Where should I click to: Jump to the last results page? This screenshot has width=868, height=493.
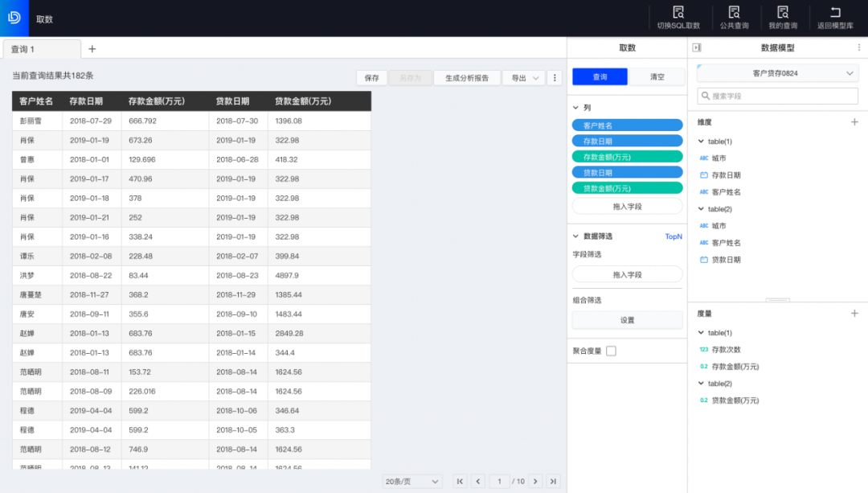552,482
